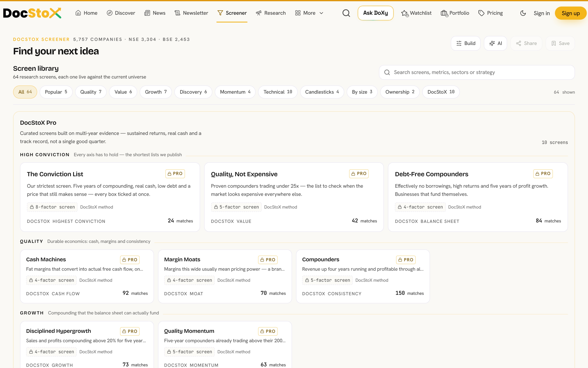Viewport: 588px width, 368px height.
Task: Open the Newsletter page
Action: coord(191,13)
